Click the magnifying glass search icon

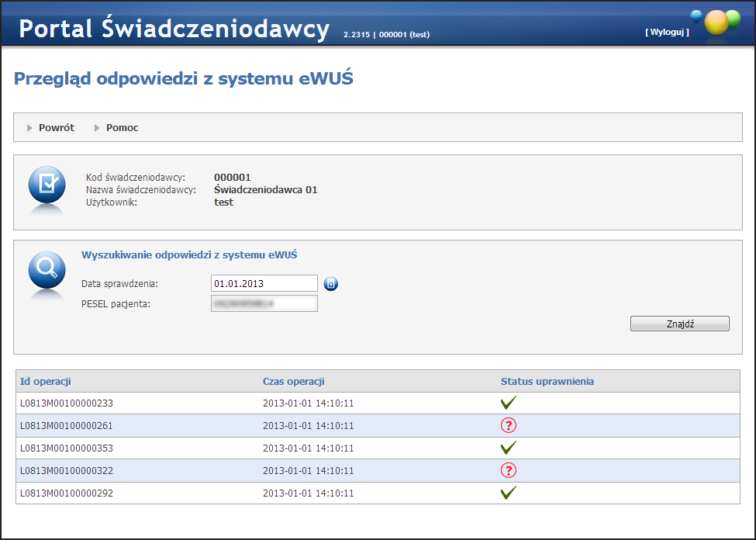tap(47, 270)
